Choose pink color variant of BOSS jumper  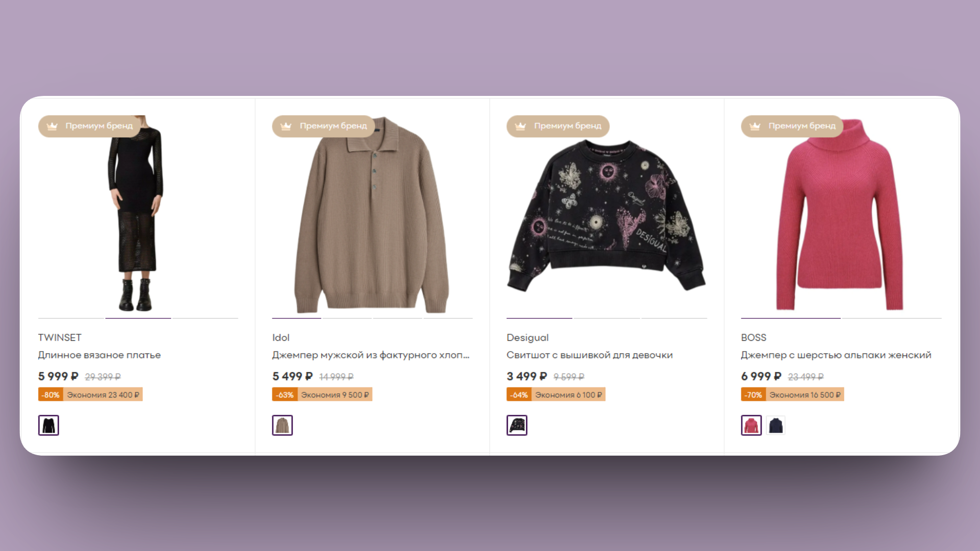pos(751,425)
